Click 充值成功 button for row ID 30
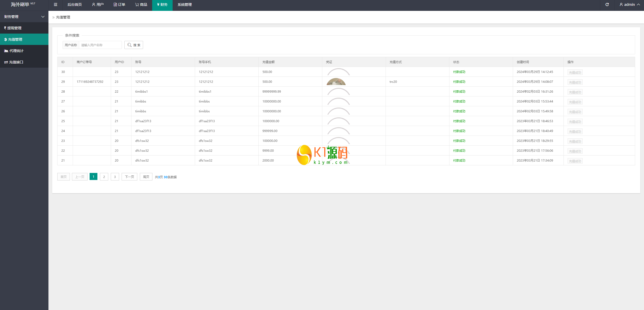Image resolution: width=644 pixels, height=310 pixels. click(575, 72)
